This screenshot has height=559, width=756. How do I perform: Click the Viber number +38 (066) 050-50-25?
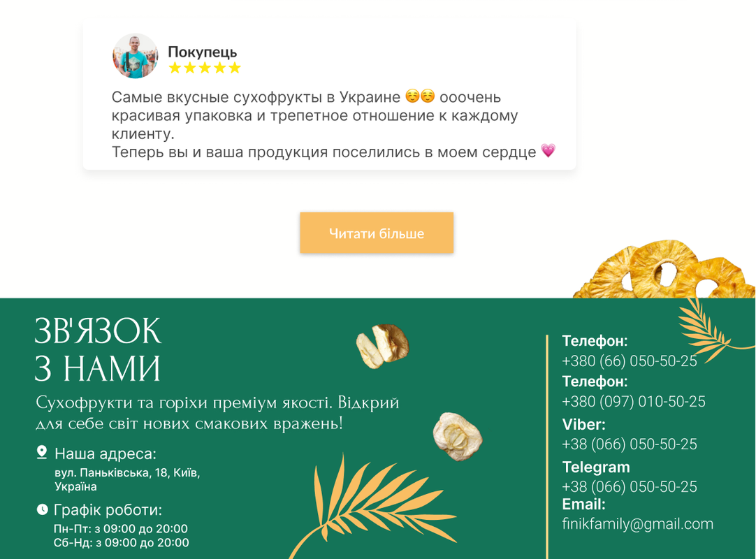(630, 444)
